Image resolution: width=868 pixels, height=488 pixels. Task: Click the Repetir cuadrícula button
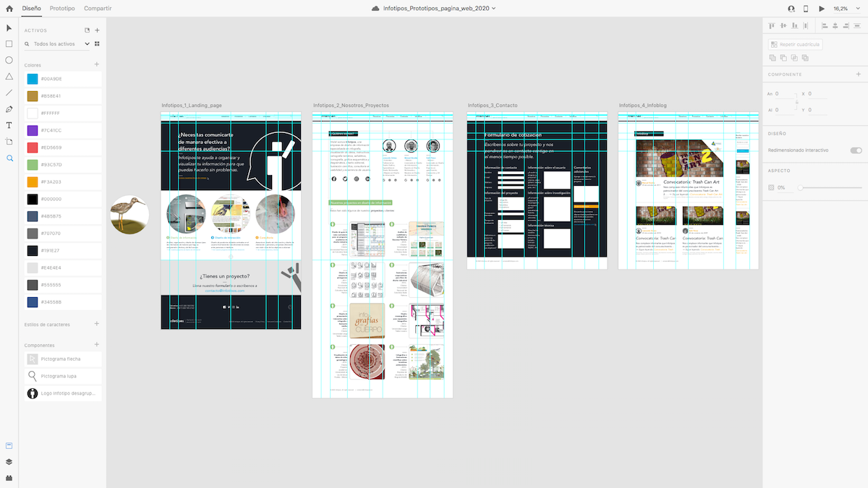coord(795,44)
